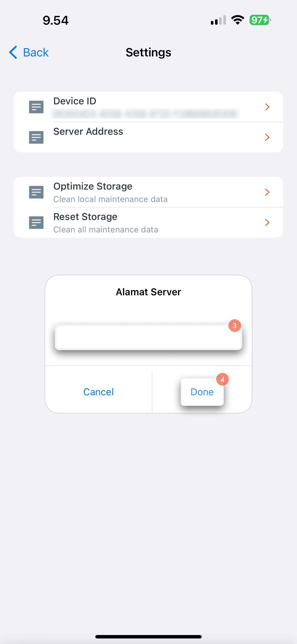
Task: Open Reset Storage via its chevron
Action: 267,222
